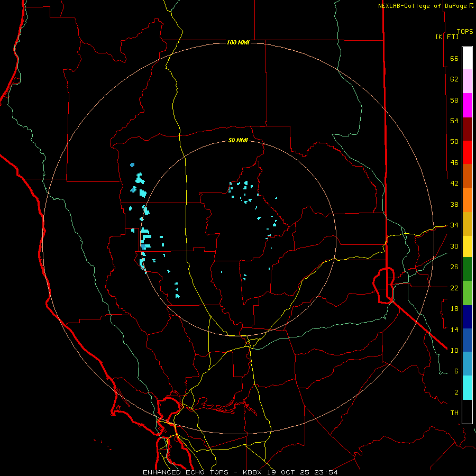Click the legend value 26
Image resolution: width=476 pixels, height=476 pixels.
point(454,267)
